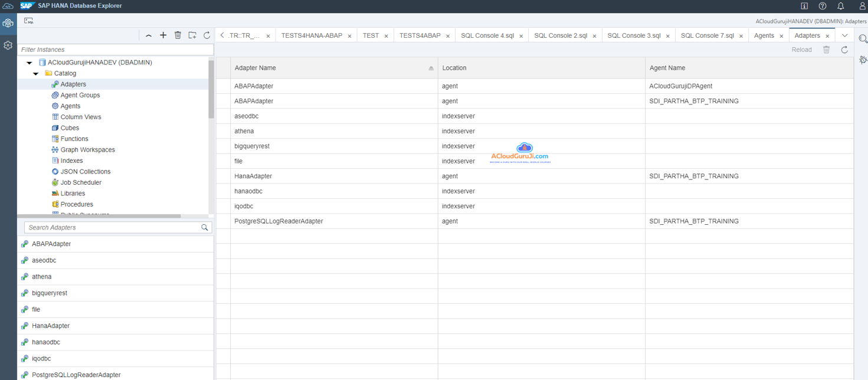Image resolution: width=868 pixels, height=380 pixels.
Task: Select Agent Groups in catalog tree
Action: click(x=80, y=95)
